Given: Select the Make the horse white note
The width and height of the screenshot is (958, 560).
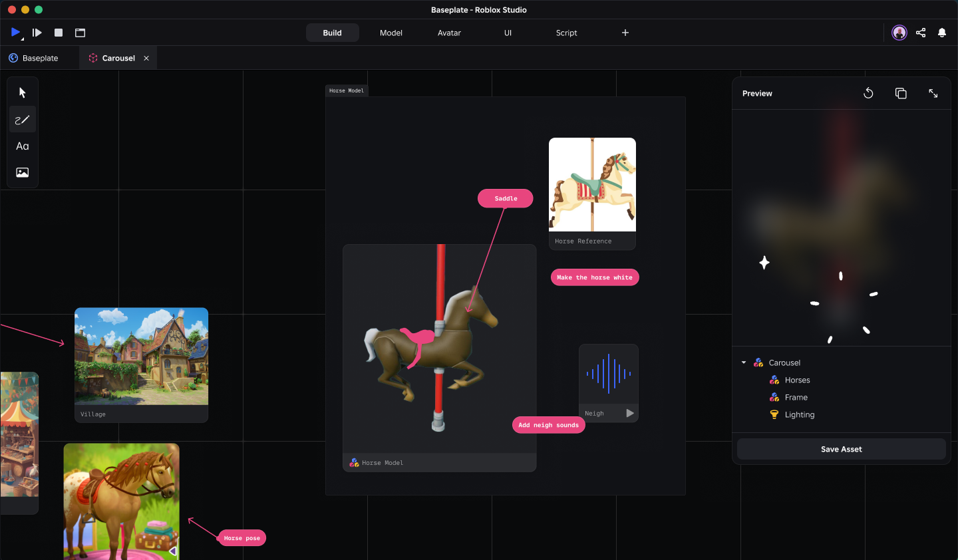Looking at the screenshot, I should [595, 277].
